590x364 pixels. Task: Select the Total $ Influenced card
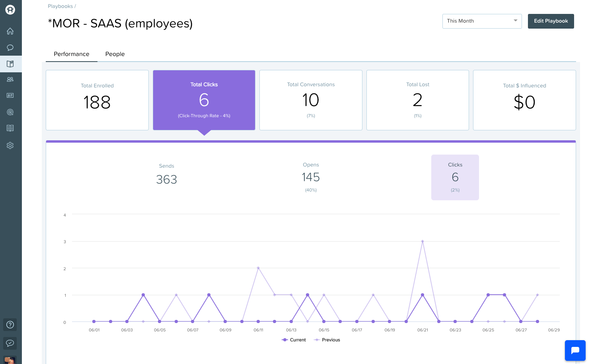pos(524,100)
